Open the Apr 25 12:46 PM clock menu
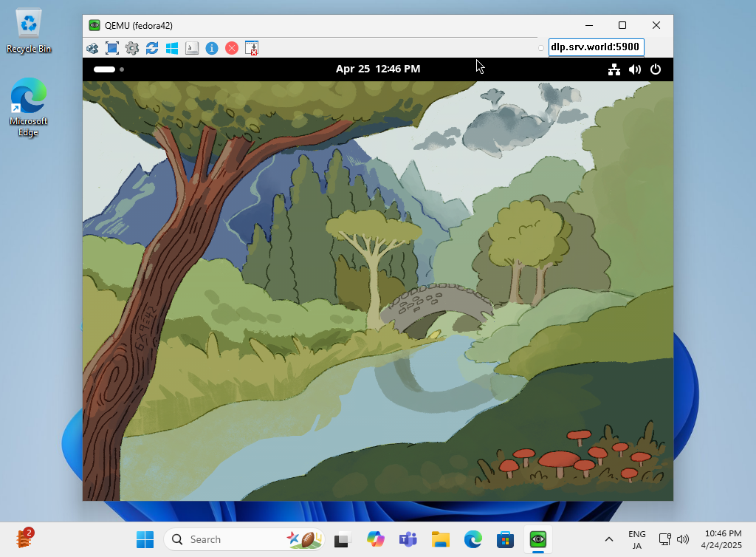Image resolution: width=756 pixels, height=557 pixels. click(x=378, y=69)
